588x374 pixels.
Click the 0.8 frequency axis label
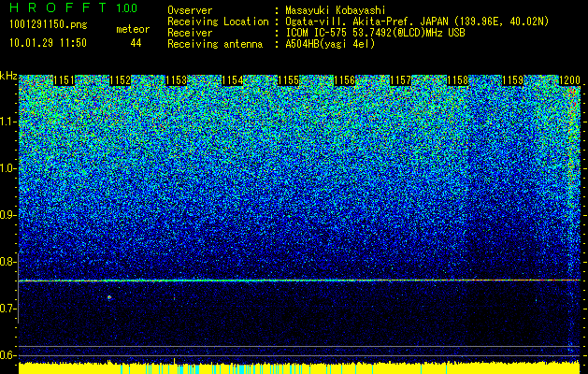click(x=7, y=262)
